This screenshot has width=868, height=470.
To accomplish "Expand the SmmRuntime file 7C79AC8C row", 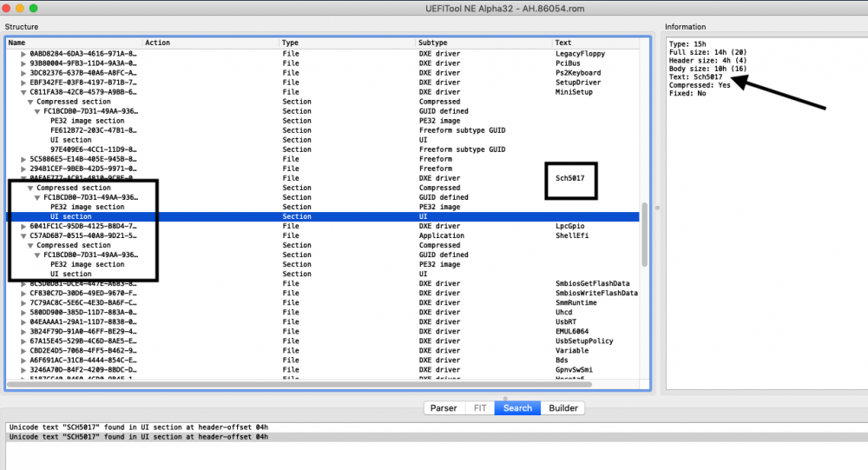I will [x=23, y=302].
